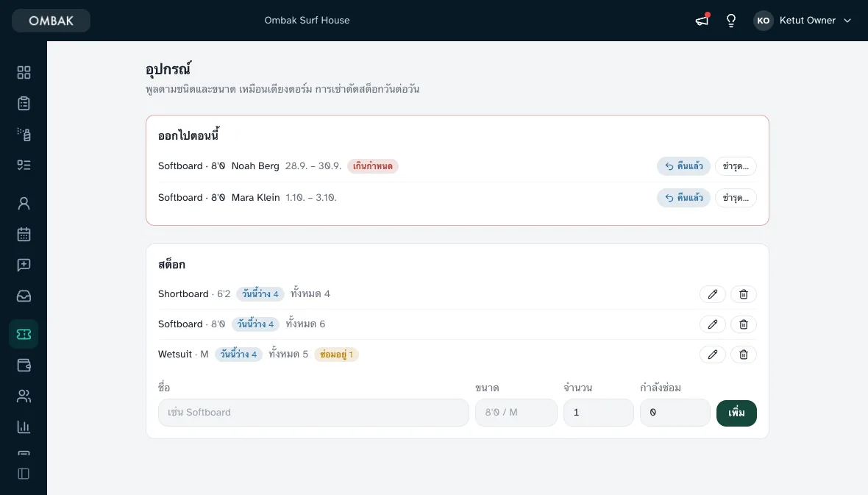Open the checklist tasks sidebar icon
The image size is (868, 495).
click(24, 165)
